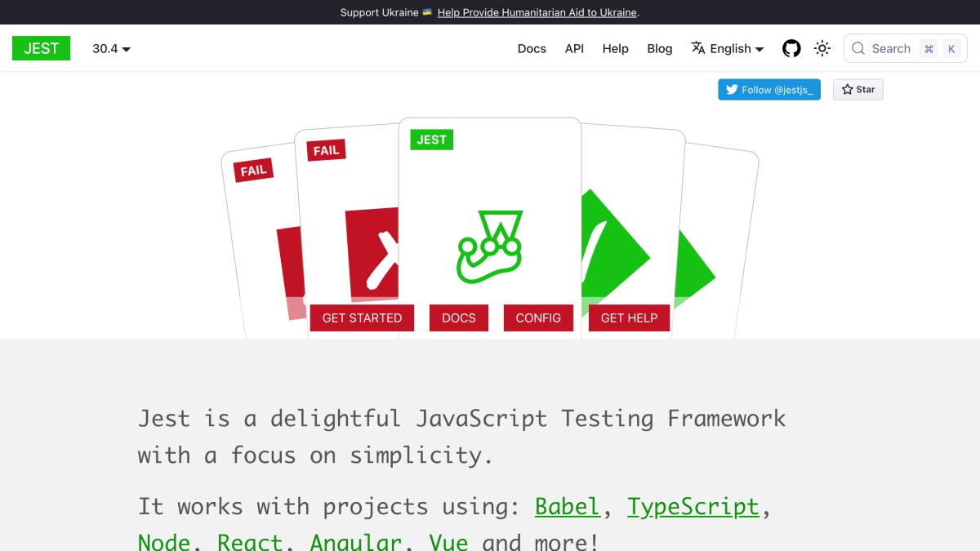The height and width of the screenshot is (551, 980).
Task: Follow the Angular link
Action: pyautogui.click(x=356, y=542)
